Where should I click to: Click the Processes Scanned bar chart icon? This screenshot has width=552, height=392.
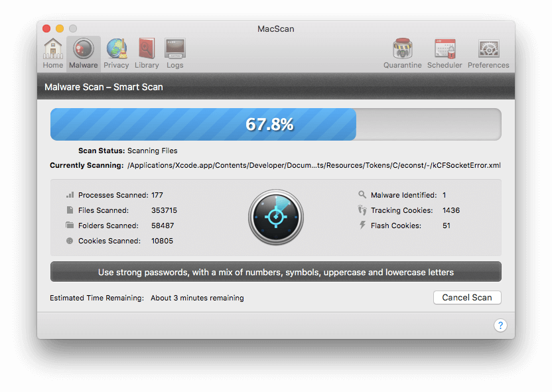coord(70,196)
